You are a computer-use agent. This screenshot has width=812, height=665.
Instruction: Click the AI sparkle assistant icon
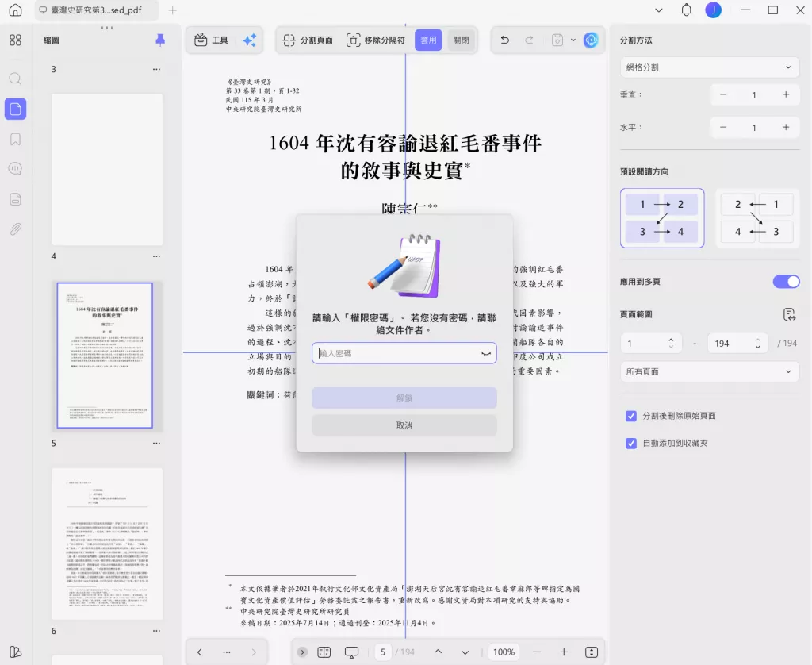[x=251, y=40]
